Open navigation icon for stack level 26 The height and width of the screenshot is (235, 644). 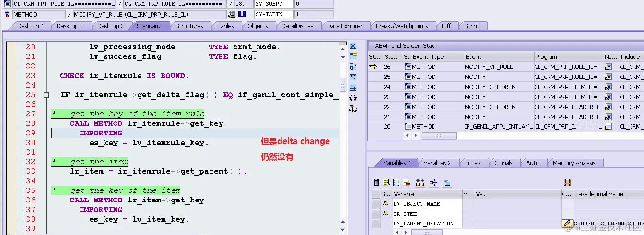coord(609,67)
